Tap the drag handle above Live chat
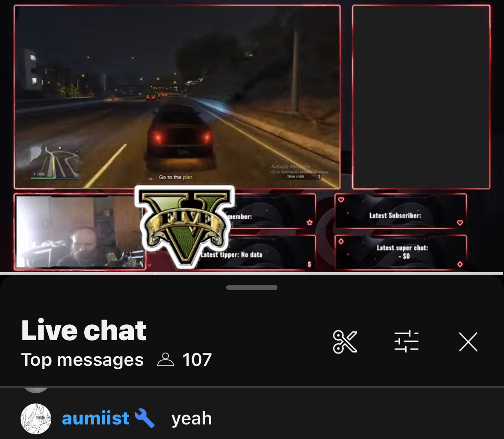 point(252,288)
